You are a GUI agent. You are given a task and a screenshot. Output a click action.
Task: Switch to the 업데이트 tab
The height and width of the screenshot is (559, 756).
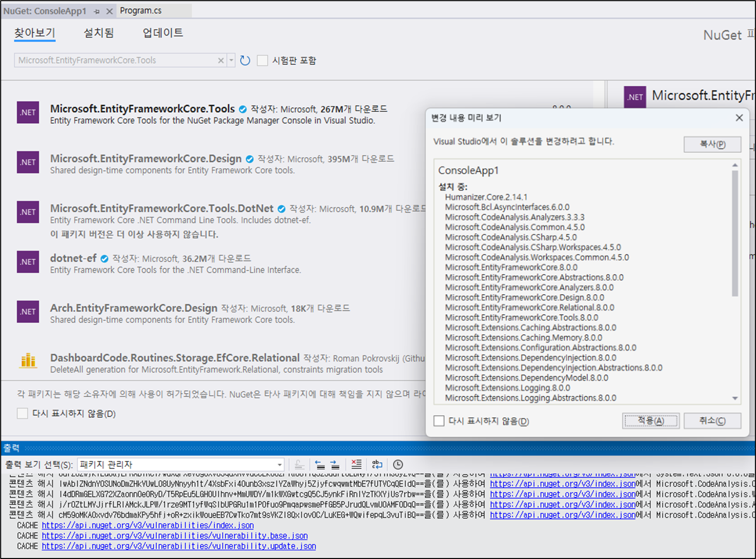coord(163,33)
